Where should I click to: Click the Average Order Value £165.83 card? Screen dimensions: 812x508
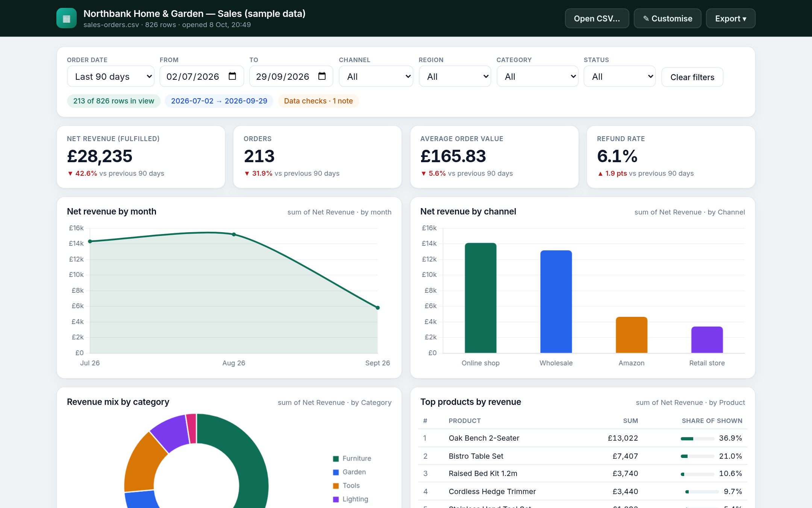coord(494,157)
